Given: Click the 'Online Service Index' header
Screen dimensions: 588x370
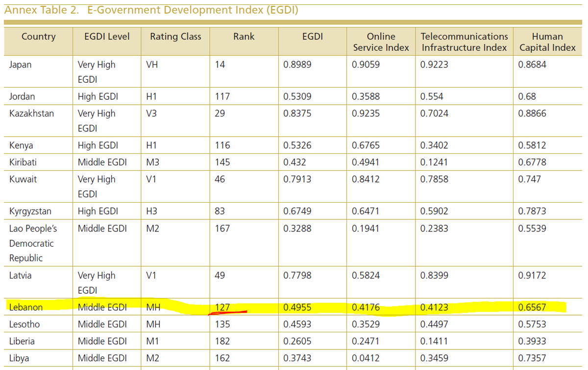Looking at the screenshot, I should (x=381, y=42).
